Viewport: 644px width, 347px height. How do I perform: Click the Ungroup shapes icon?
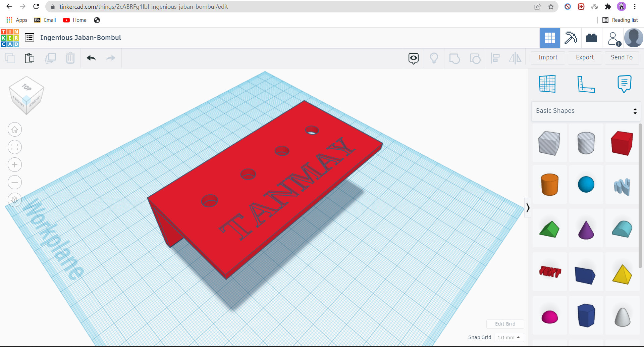click(x=475, y=58)
